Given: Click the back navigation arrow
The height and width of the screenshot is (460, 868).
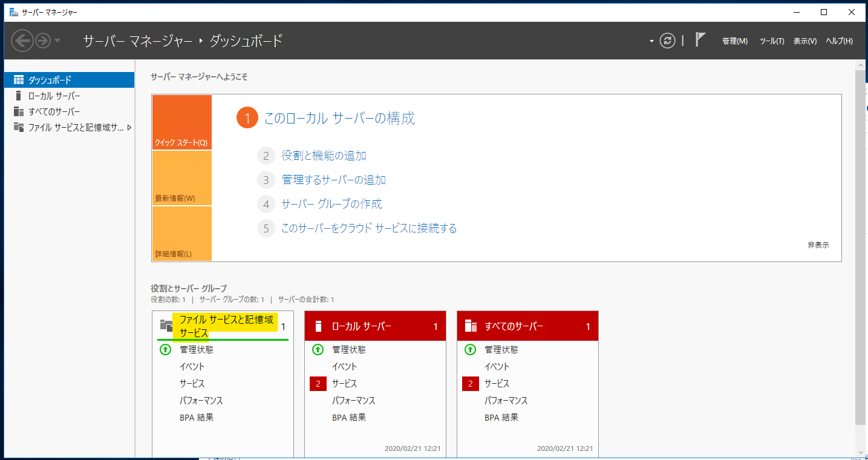Looking at the screenshot, I should (x=24, y=41).
